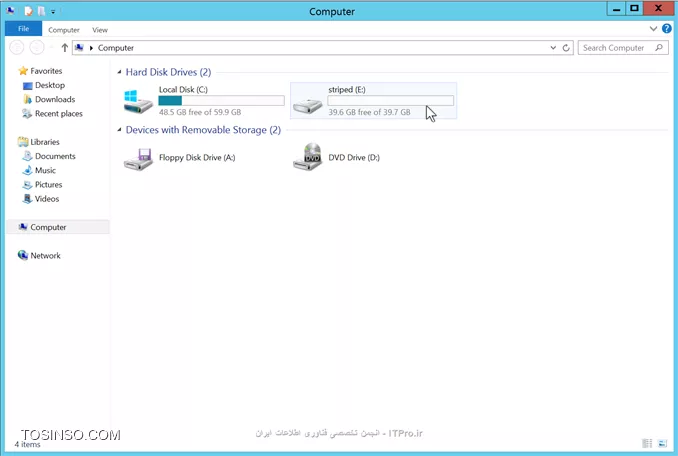Click the Videos library icon

click(x=27, y=199)
